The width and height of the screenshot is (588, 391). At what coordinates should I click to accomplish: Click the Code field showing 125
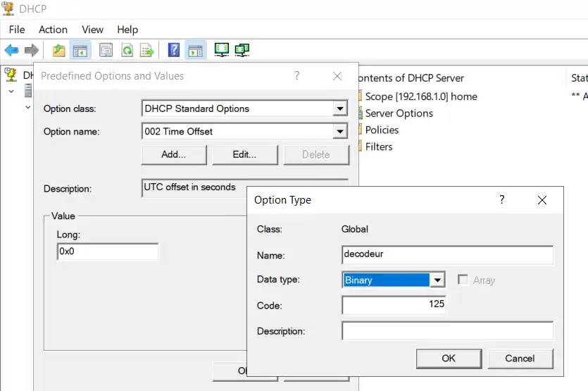394,305
